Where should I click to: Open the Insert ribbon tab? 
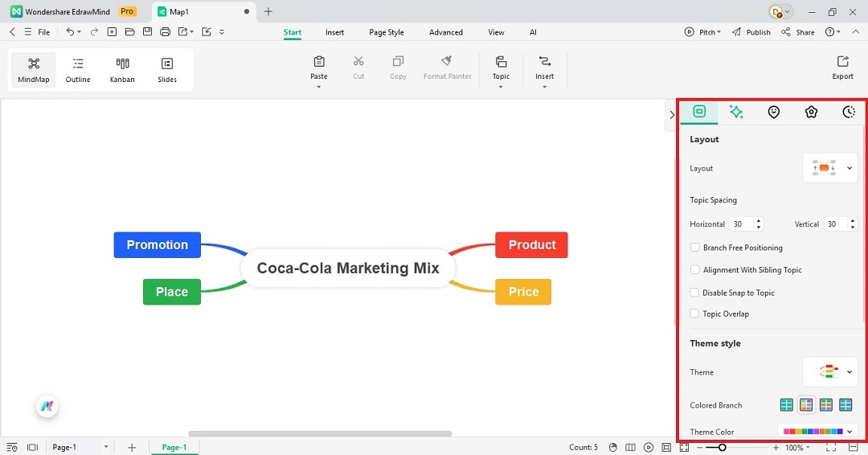tap(334, 32)
